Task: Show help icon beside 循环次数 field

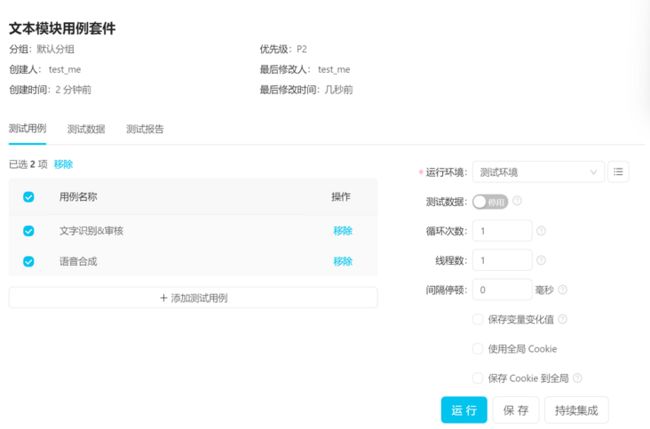Action: click(x=541, y=231)
